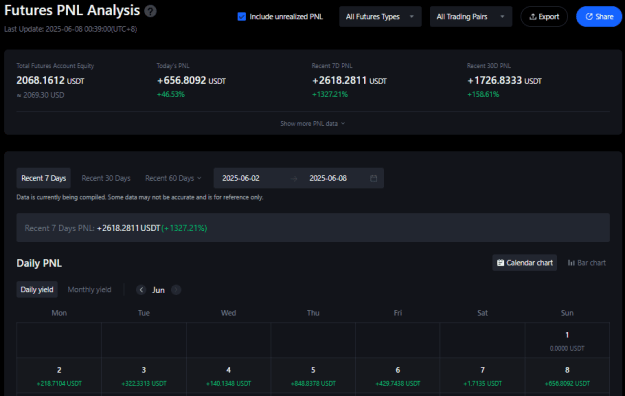Click the data compilation disclaimer text

(x=140, y=197)
